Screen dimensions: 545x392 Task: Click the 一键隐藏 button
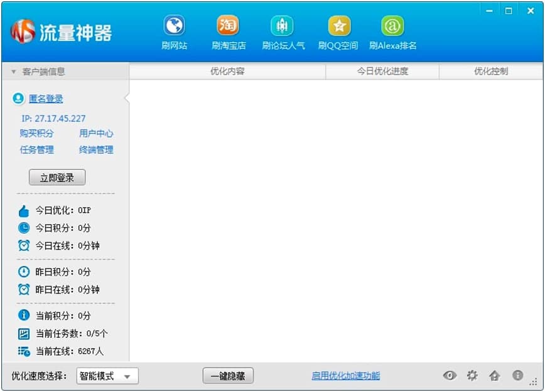228,376
